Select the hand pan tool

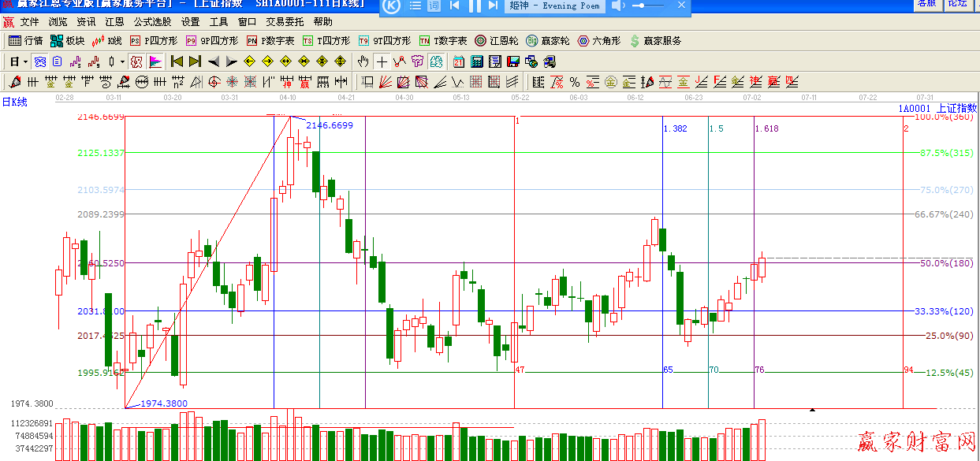363,61
